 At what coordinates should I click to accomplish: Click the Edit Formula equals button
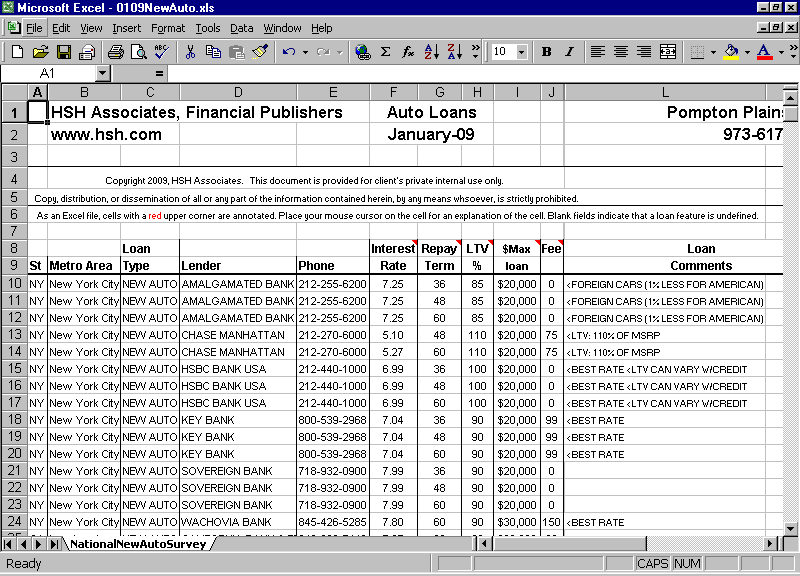[x=159, y=73]
